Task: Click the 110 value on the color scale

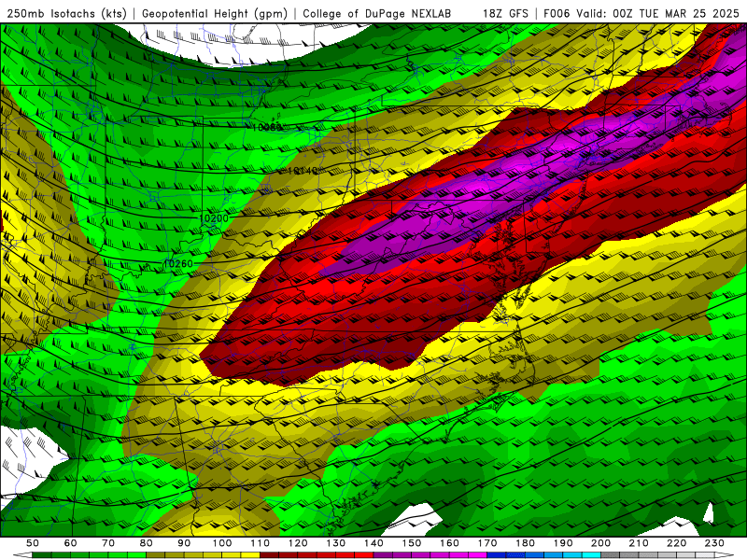Action: [x=261, y=543]
